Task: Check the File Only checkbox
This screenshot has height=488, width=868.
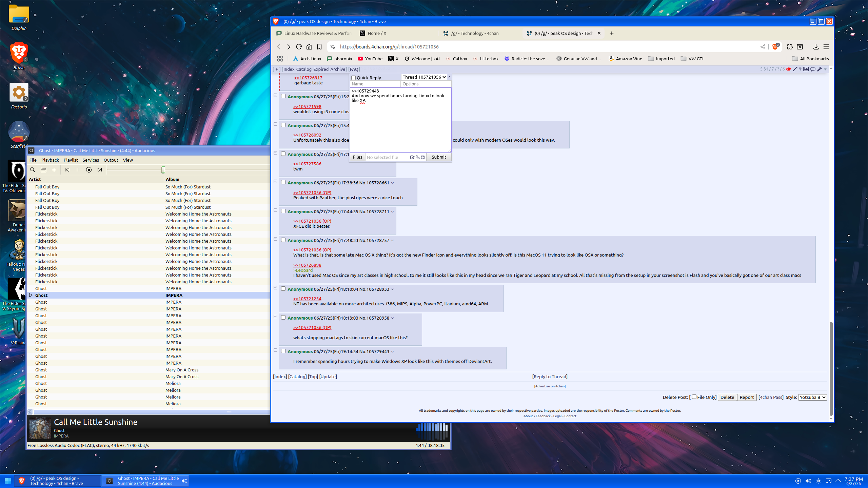Action: (694, 397)
